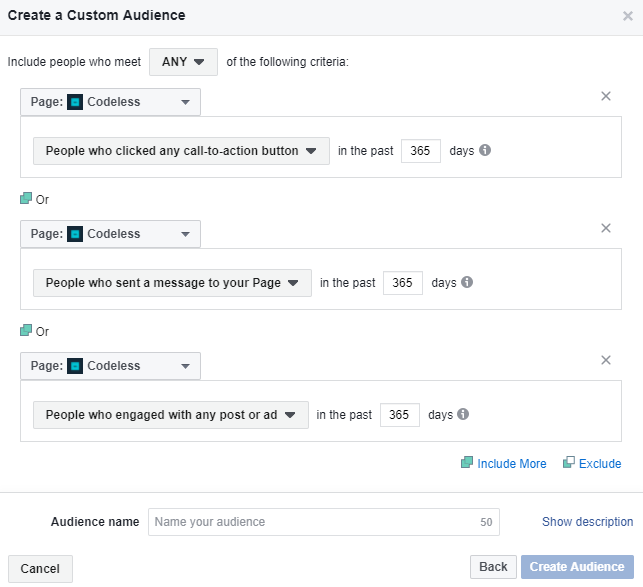Expand 'People who clicked any call-to-action button' dropdown
Viewport: 643px width, 587px height.
[x=181, y=151]
